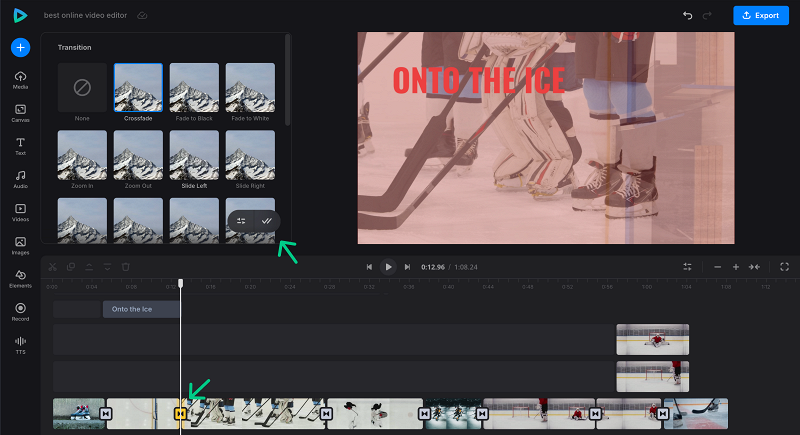
Task: Select the first skates video clip
Action: [78, 414]
